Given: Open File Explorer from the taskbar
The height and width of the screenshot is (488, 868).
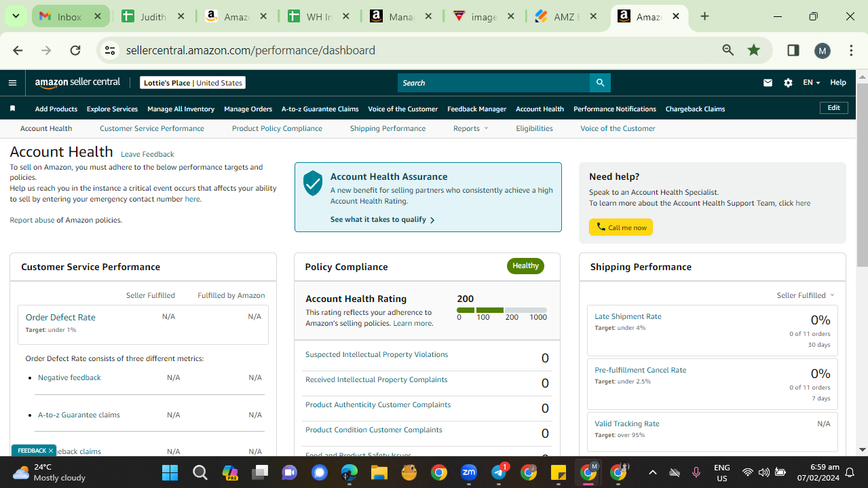Looking at the screenshot, I should (379, 472).
